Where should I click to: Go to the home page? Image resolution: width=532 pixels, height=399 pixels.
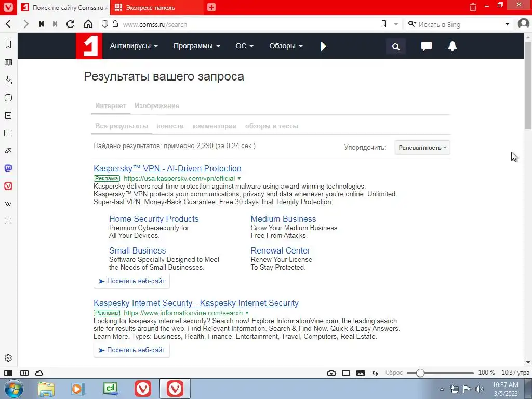point(88,24)
